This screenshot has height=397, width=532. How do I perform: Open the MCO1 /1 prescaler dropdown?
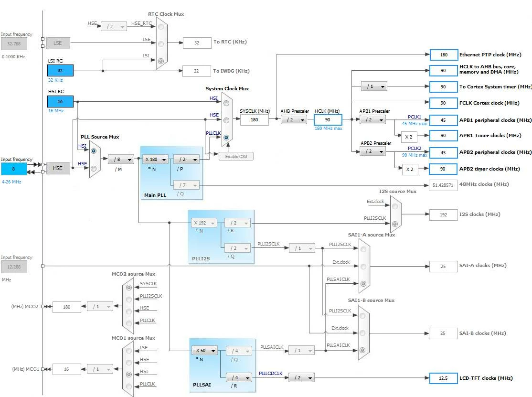click(100, 369)
